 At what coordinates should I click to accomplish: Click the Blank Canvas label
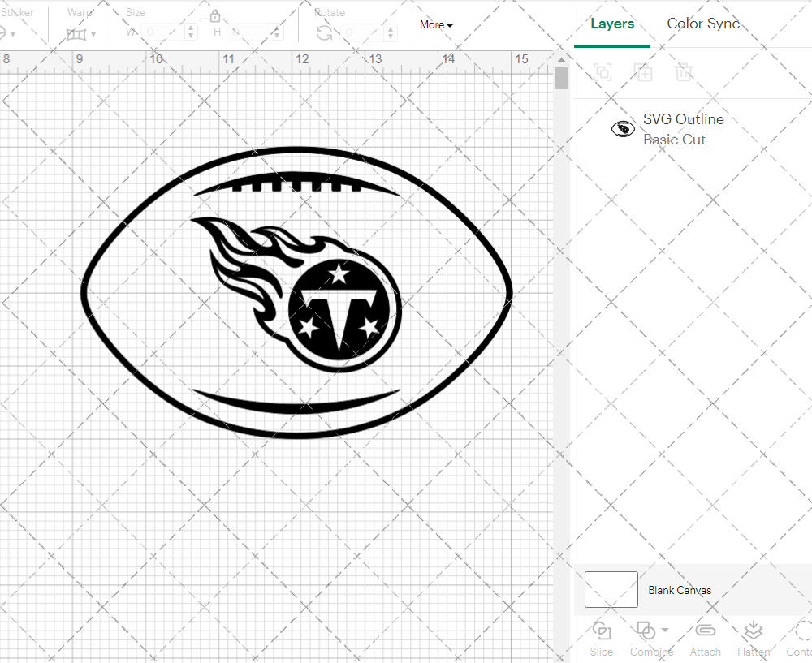pyautogui.click(x=680, y=590)
